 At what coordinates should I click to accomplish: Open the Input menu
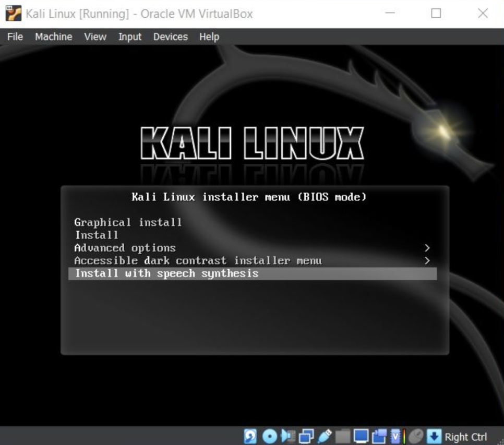130,37
